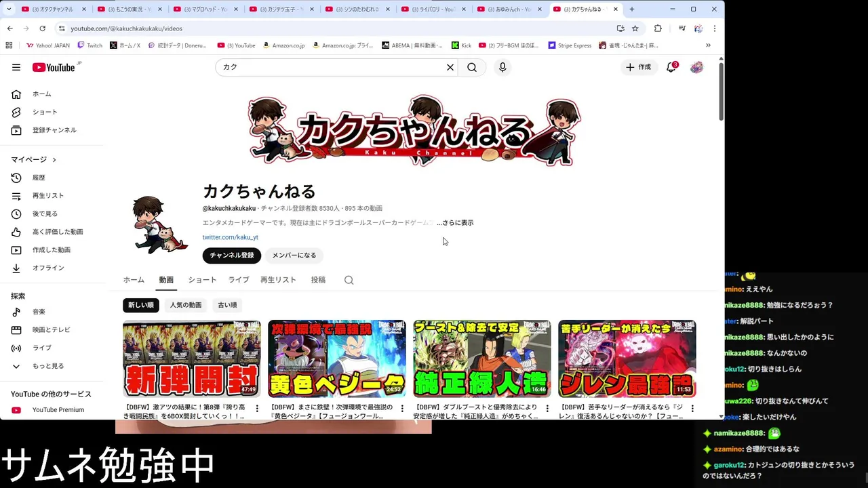
Task: Open the 新弾開封 video thumbnail
Action: (191, 359)
